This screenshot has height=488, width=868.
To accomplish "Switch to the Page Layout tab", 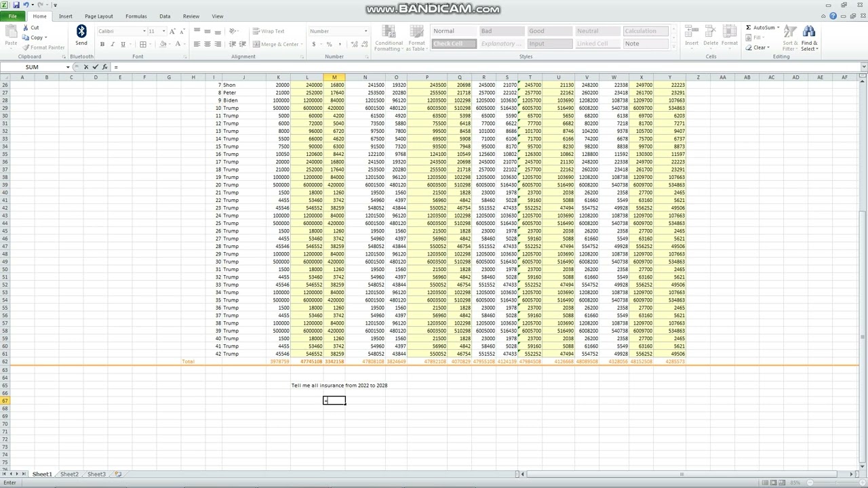I will click(x=99, y=16).
